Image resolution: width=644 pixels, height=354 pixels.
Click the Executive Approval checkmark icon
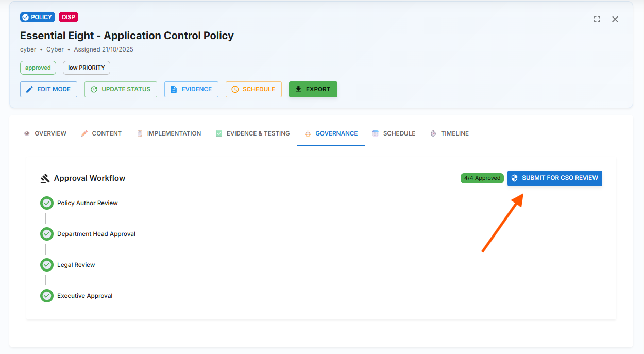coord(47,296)
